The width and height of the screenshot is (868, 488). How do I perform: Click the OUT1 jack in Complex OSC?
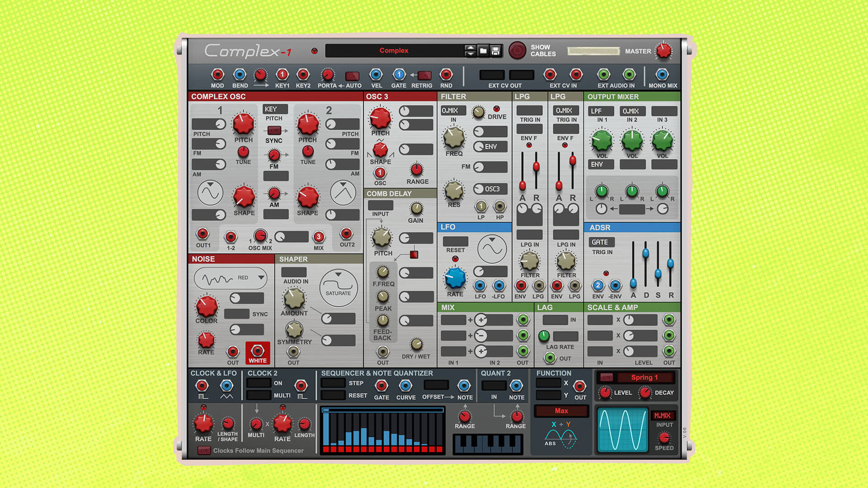coord(203,234)
